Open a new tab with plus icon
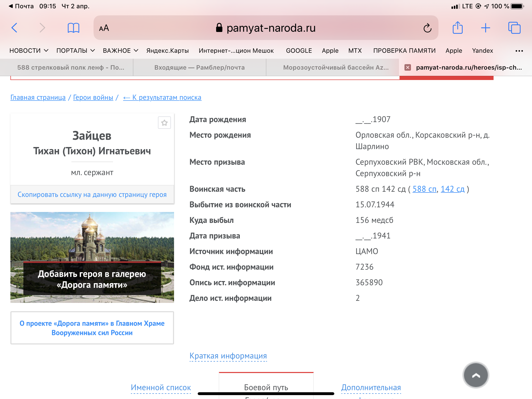The image size is (532, 399). point(485,28)
